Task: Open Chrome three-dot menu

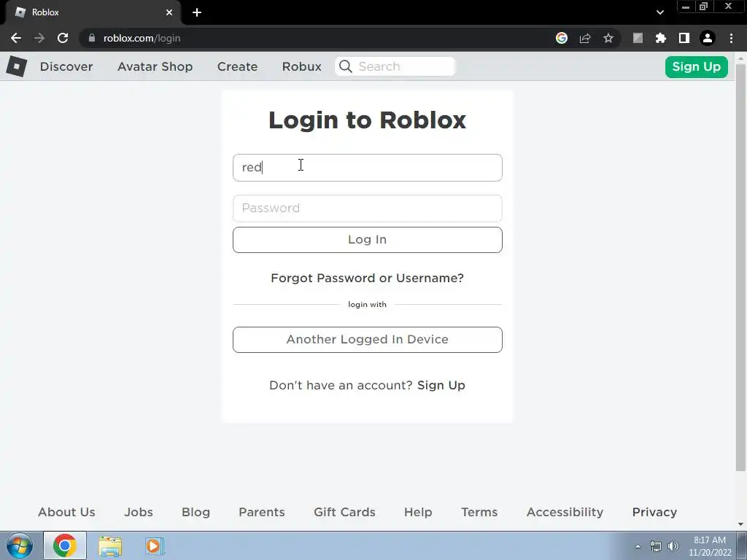Action: tap(731, 38)
